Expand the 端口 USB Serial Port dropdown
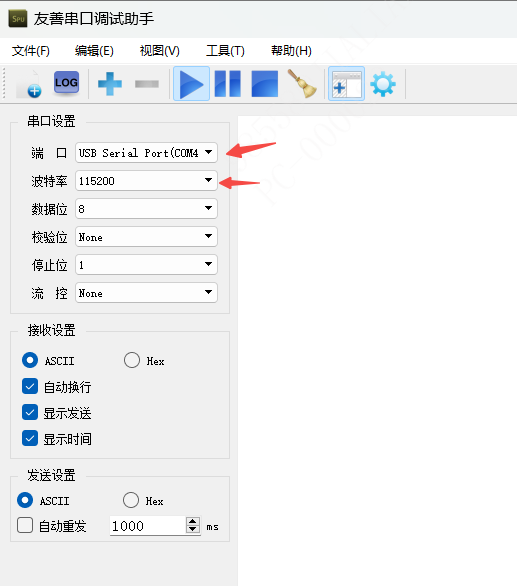The height and width of the screenshot is (586, 517). coord(146,152)
